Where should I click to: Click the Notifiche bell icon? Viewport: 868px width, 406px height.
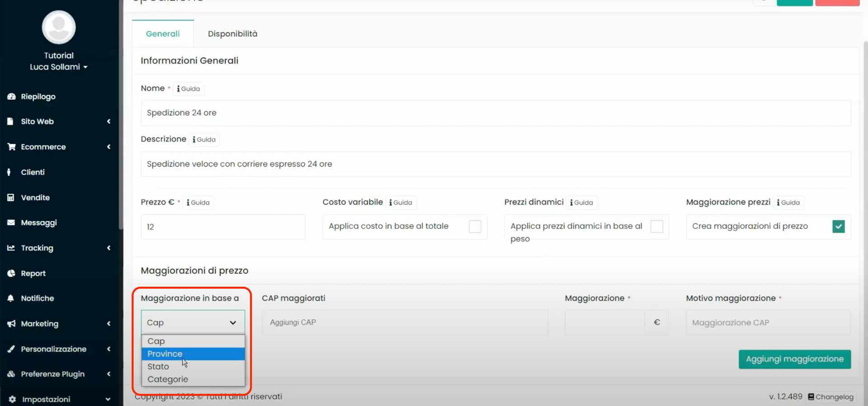coord(11,298)
